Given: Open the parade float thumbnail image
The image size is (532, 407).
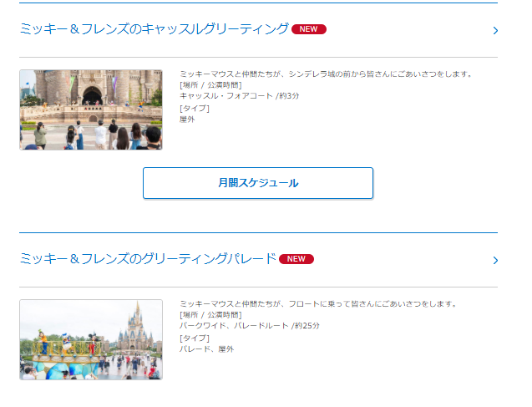Looking at the screenshot, I should coord(91,339).
